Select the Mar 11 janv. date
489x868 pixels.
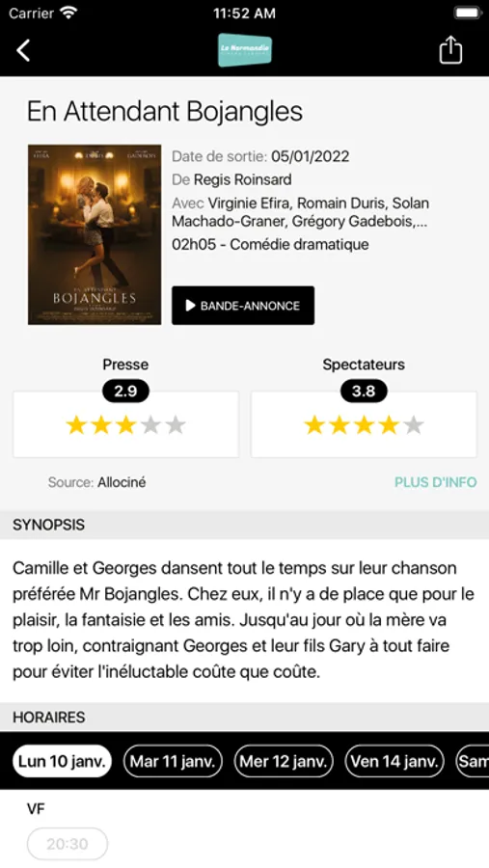click(x=173, y=761)
